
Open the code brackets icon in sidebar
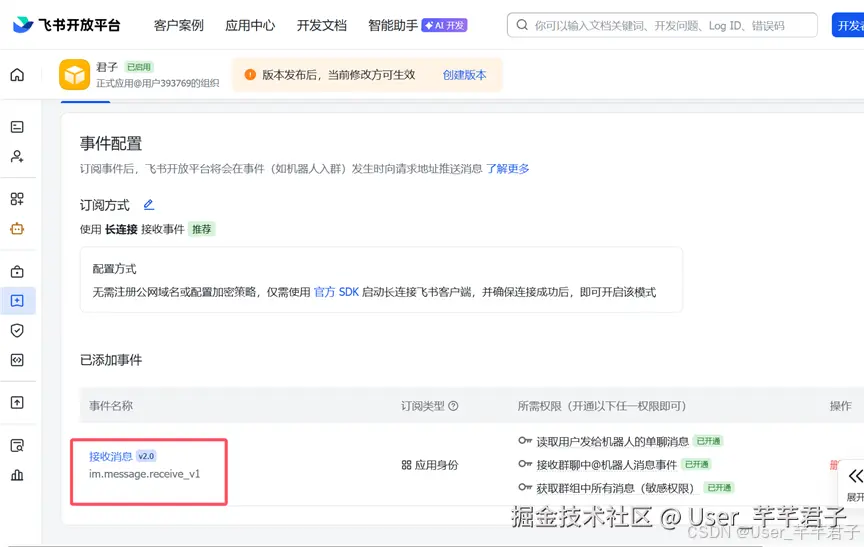pyautogui.click(x=17, y=360)
